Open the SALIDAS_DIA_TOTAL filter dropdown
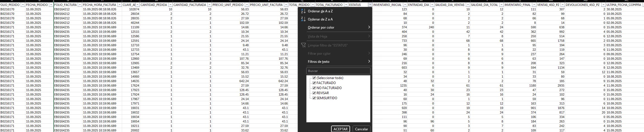 click(502, 5)
